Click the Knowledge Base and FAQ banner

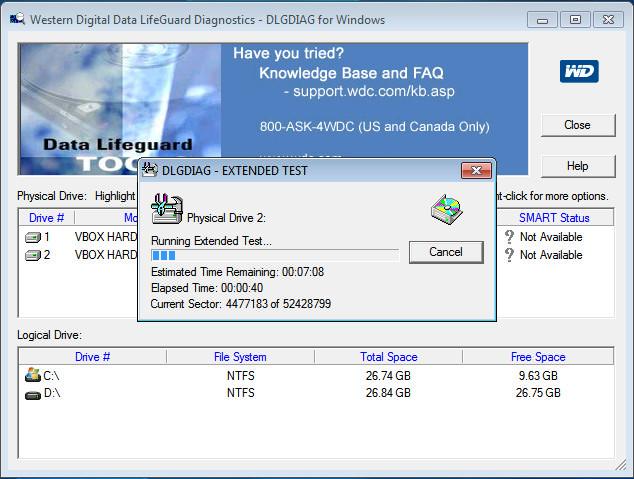[350, 73]
